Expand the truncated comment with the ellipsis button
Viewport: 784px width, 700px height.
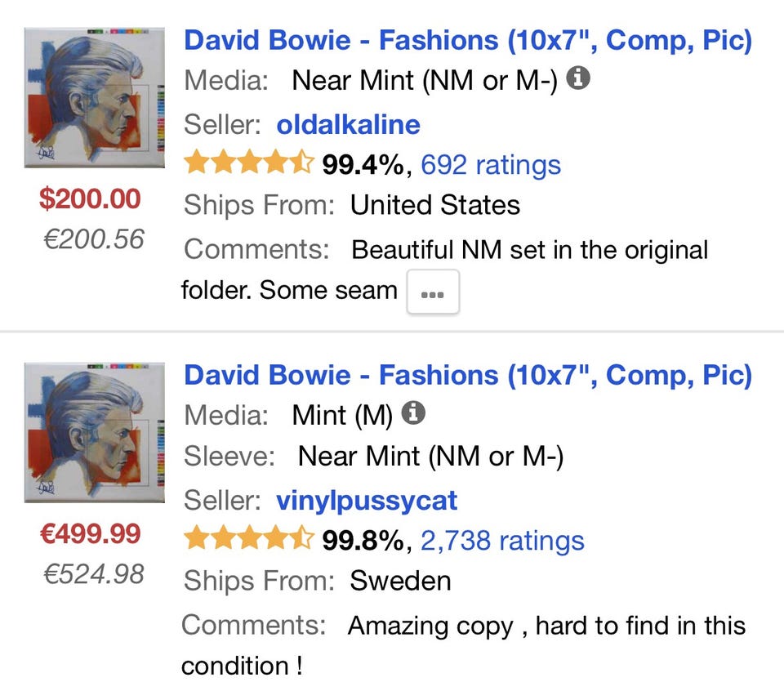click(433, 293)
